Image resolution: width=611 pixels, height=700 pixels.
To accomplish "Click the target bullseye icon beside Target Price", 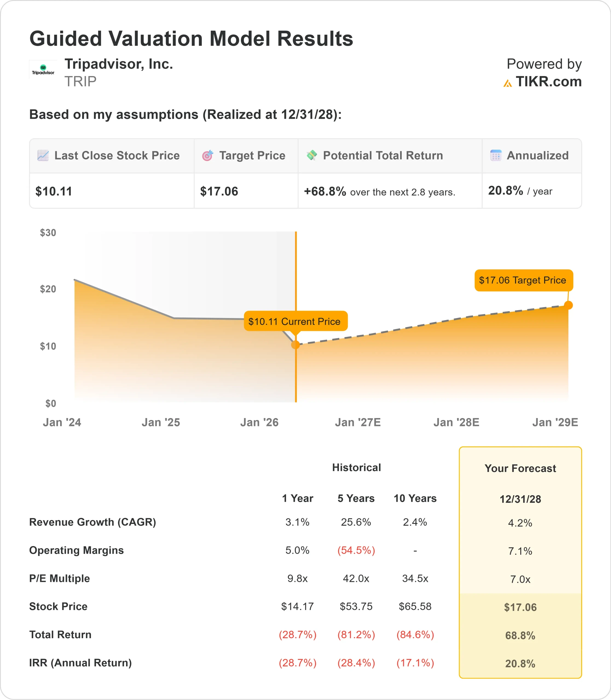I will (207, 155).
